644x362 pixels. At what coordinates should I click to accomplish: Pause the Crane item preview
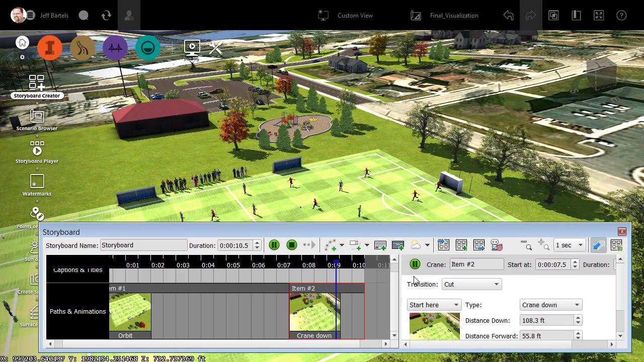click(x=415, y=264)
